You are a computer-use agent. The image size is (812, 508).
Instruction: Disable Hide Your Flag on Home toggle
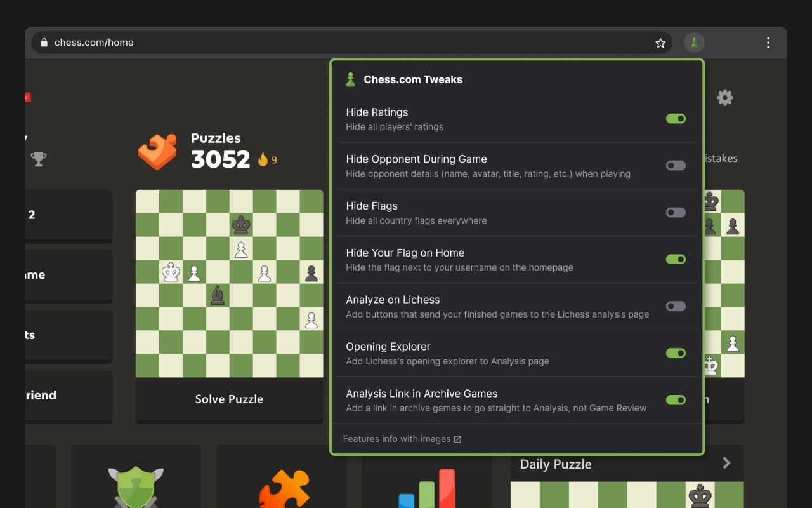pos(676,260)
